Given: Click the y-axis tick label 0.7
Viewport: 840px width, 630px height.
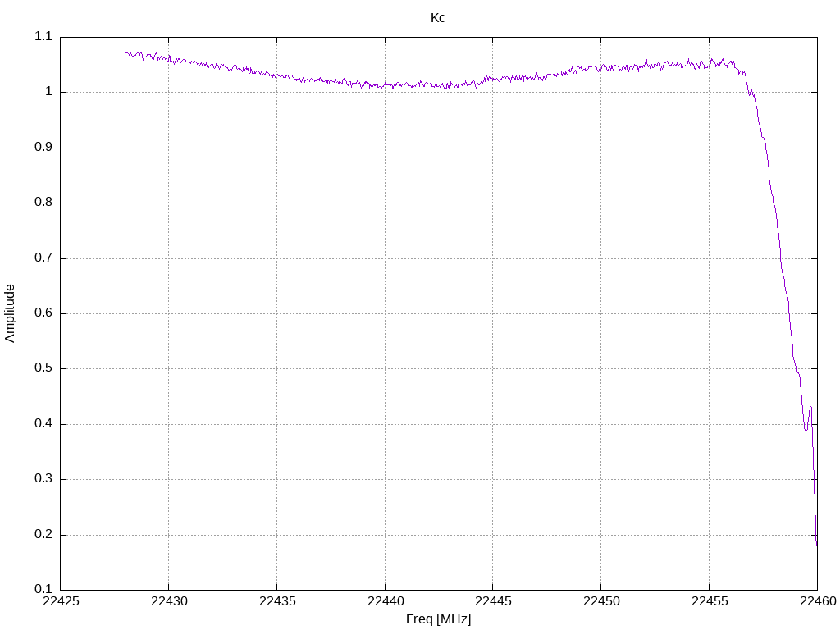Looking at the screenshot, I should point(43,258).
